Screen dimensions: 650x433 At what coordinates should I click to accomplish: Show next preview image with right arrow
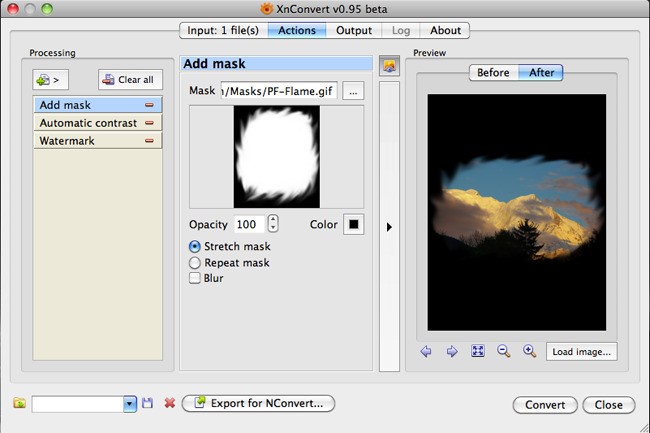click(x=452, y=352)
